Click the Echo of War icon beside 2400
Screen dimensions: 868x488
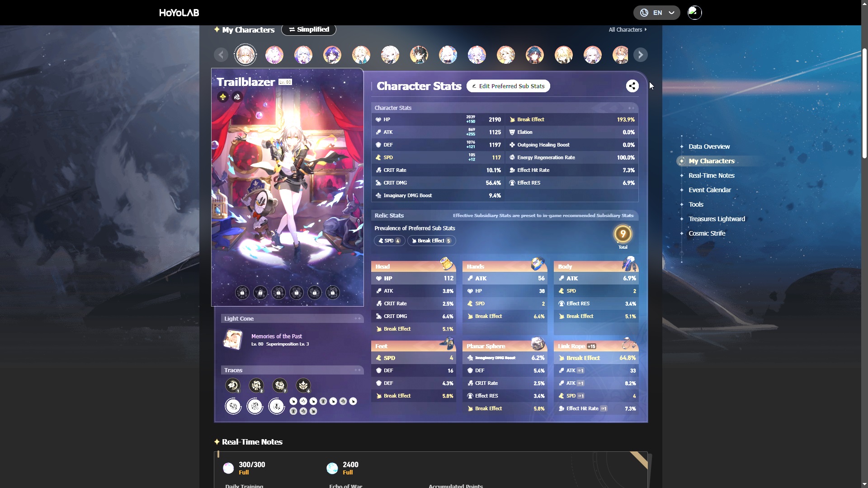tap(332, 468)
